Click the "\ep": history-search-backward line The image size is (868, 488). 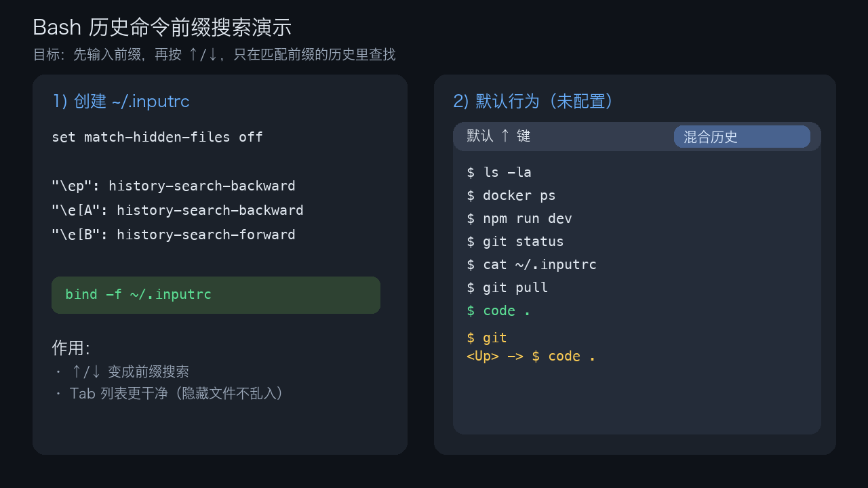174,186
